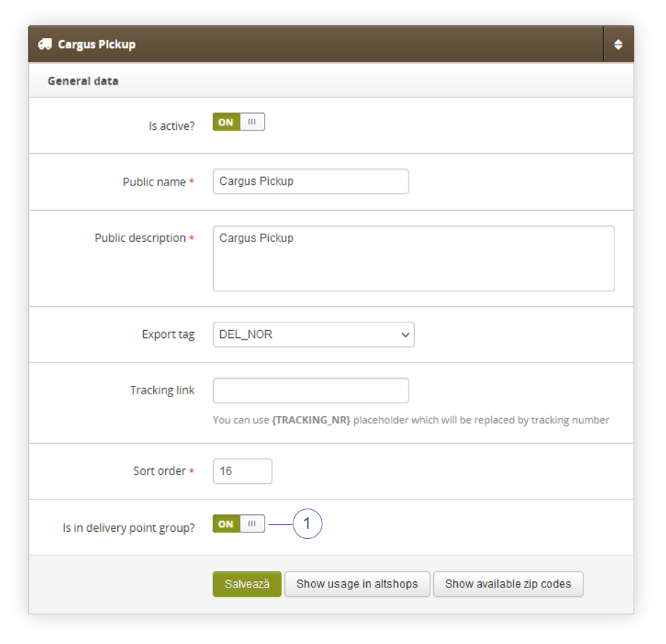Open Show usage in altshops
The image size is (666, 644).
click(x=357, y=584)
